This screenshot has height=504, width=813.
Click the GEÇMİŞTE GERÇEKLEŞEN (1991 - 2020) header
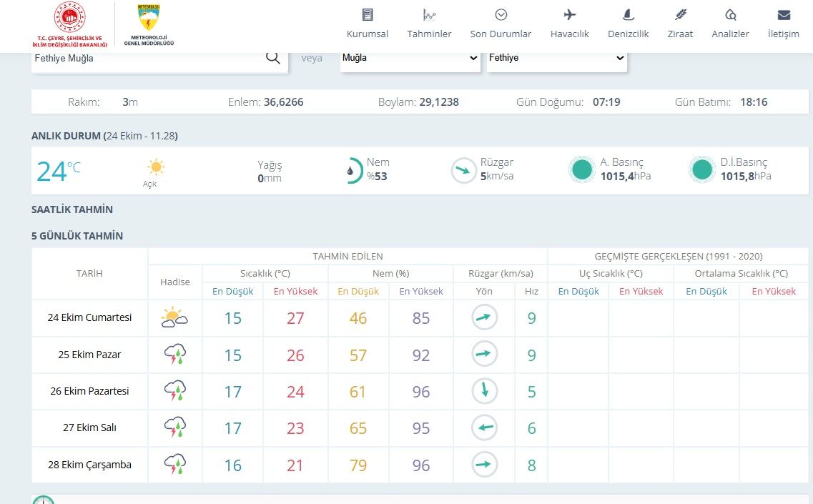[678, 256]
